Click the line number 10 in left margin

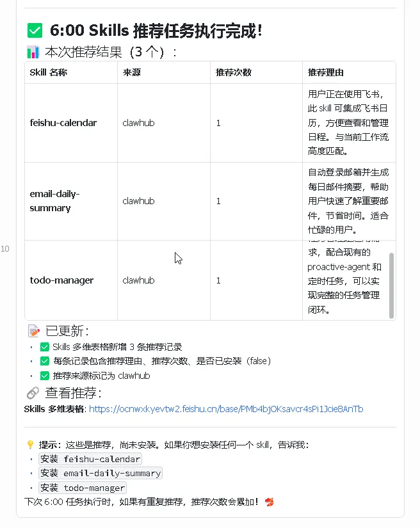tap(4, 249)
